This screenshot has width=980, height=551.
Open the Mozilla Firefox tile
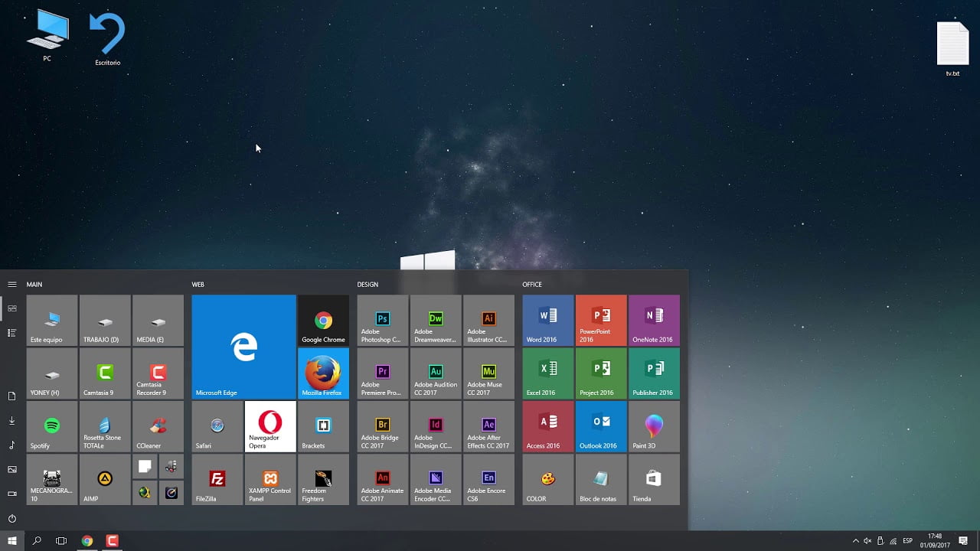(323, 373)
